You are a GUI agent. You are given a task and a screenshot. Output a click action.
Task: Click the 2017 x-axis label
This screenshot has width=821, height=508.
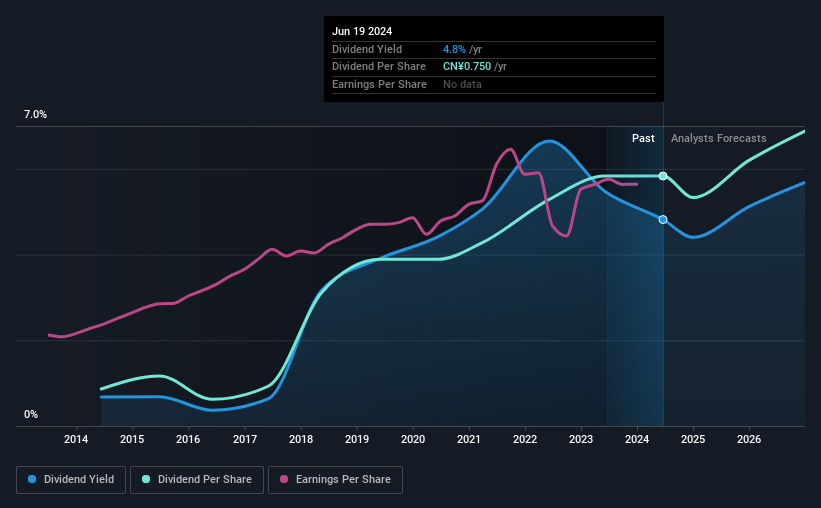point(245,439)
